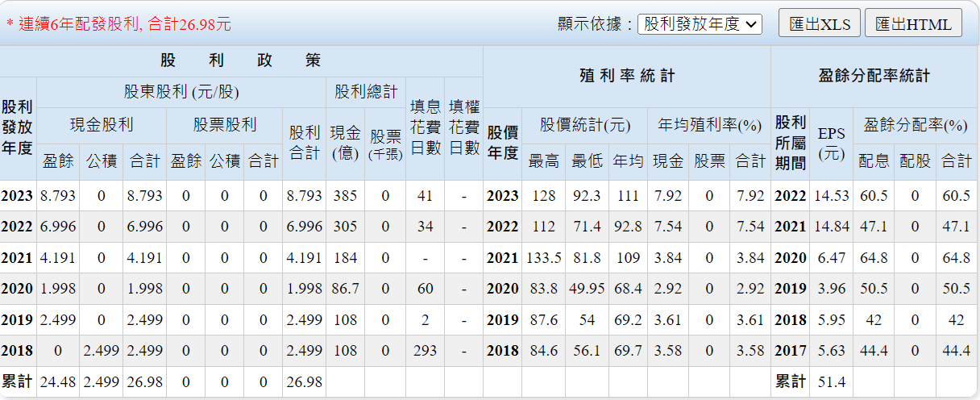Click the 殖利率統計 section header
Screen dimensions: 980x400
coord(626,76)
